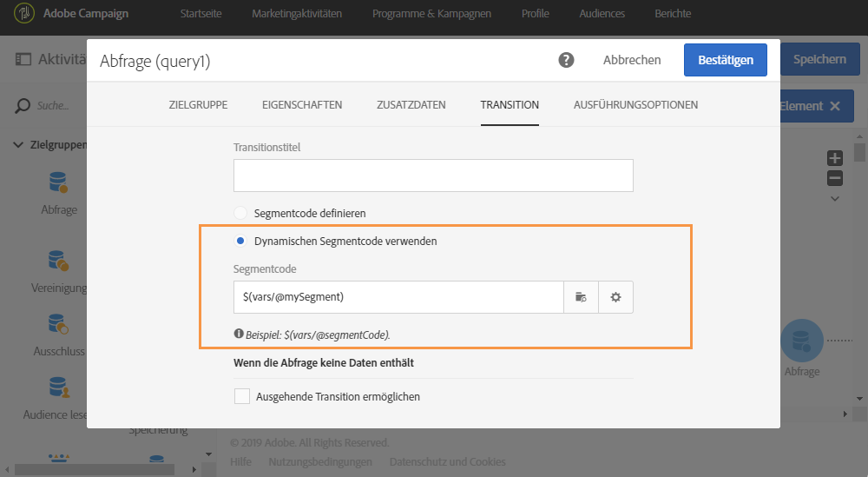This screenshot has width=868, height=477.
Task: Select the Abfrage activity icon in palette
Action: coord(59,182)
